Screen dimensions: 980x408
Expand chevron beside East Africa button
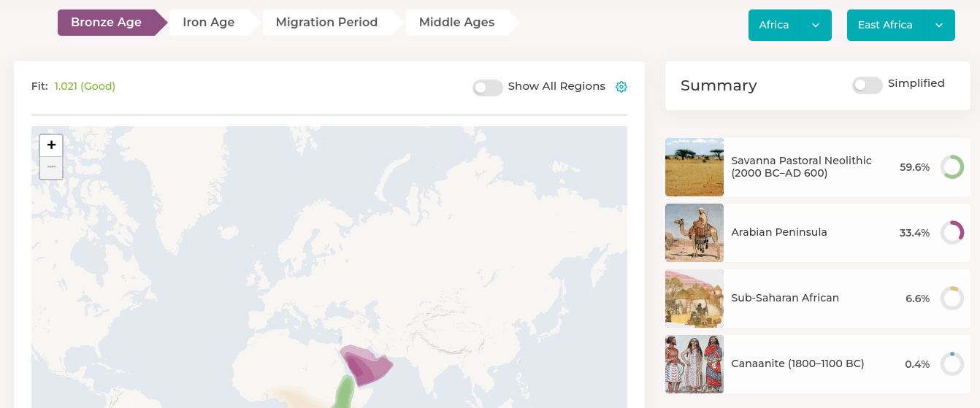tap(939, 25)
